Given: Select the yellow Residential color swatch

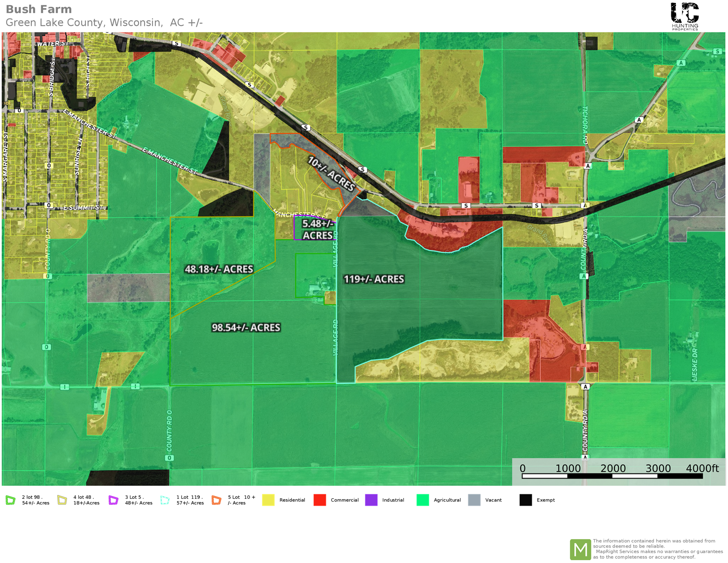Looking at the screenshot, I should click(x=268, y=500).
